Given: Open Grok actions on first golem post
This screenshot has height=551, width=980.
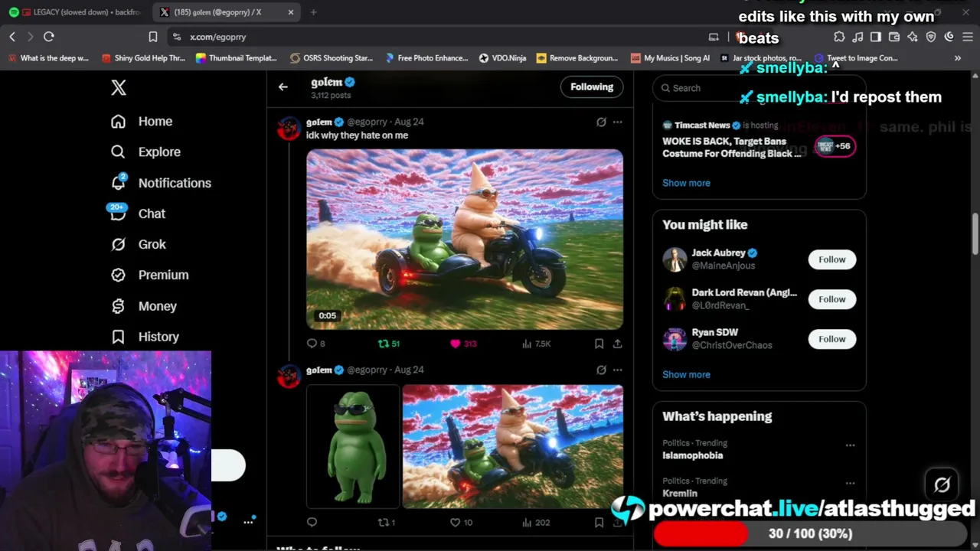Looking at the screenshot, I should pyautogui.click(x=601, y=122).
